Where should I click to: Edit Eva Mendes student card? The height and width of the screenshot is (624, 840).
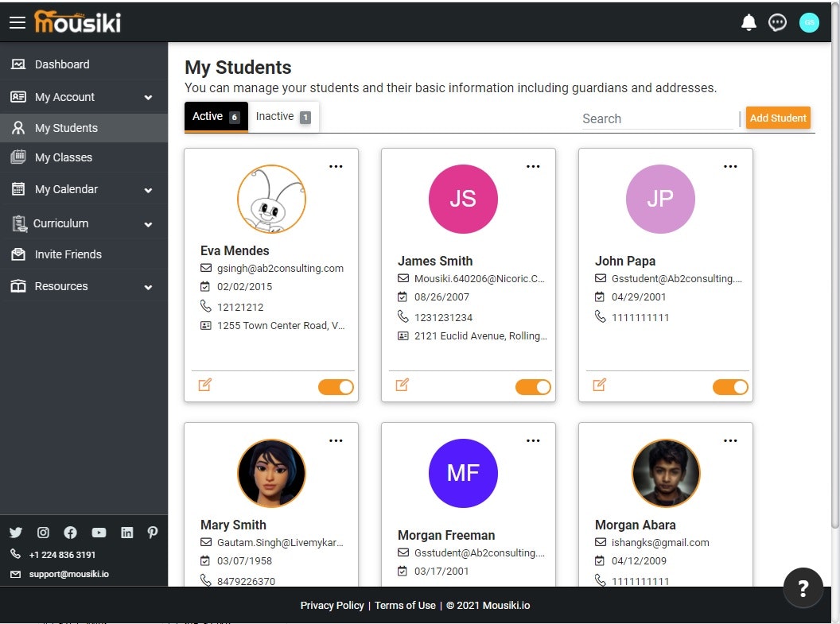205,385
